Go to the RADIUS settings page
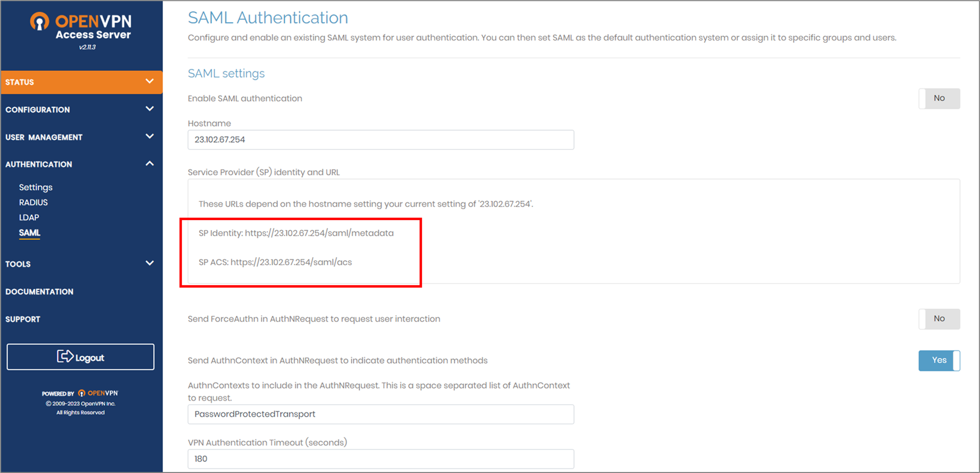 tap(33, 202)
